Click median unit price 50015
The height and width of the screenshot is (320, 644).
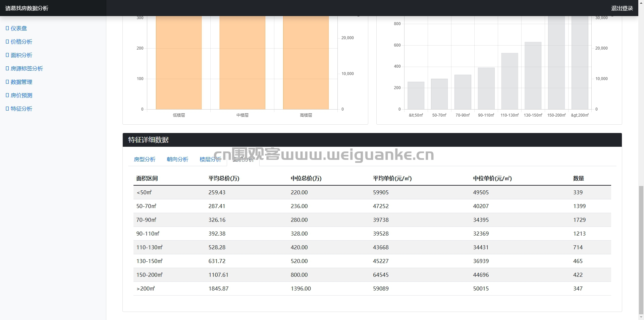tap(481, 289)
